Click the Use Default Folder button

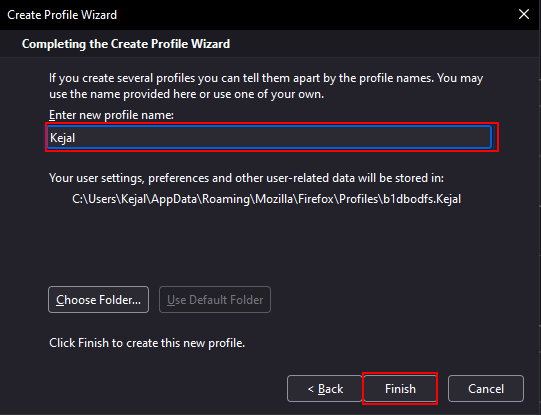[x=215, y=299]
